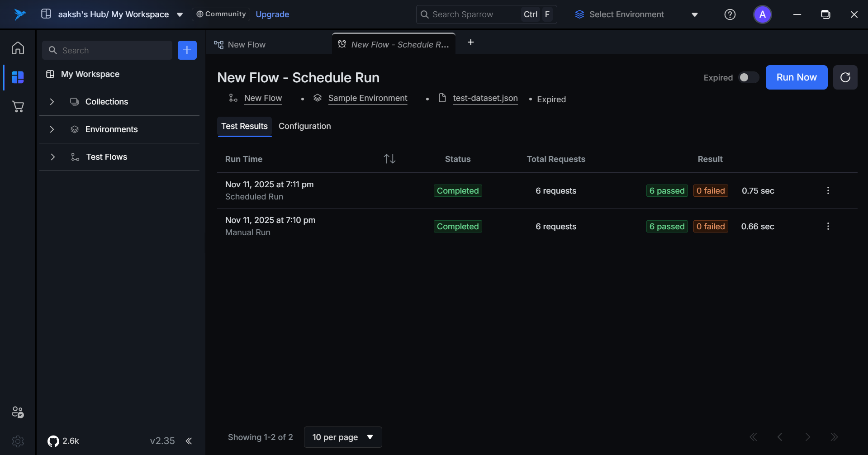The image size is (868, 455).
Task: Click the Run Now button
Action: pos(796,77)
